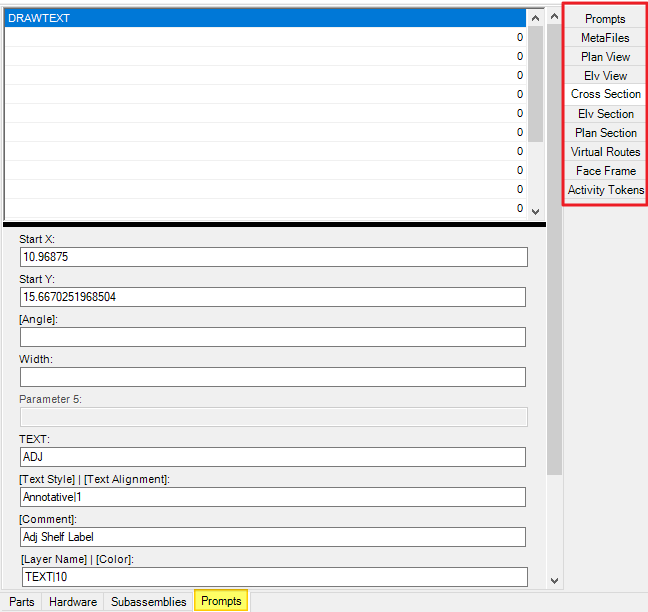Click the Start X input field
The height and width of the screenshot is (612, 648).
click(x=274, y=257)
